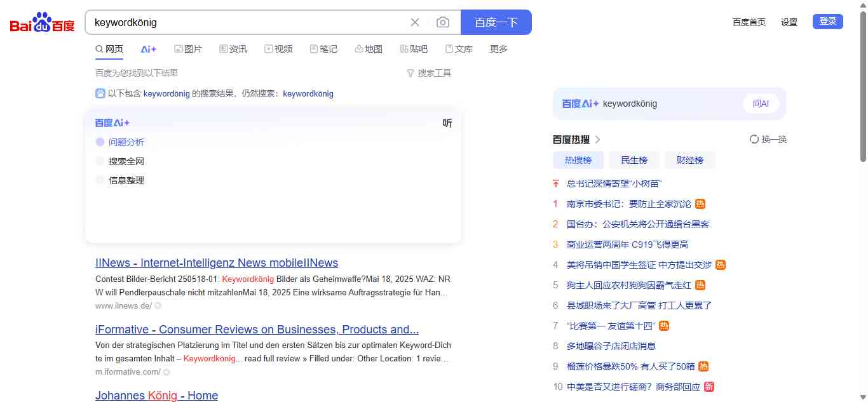Image resolution: width=868 pixels, height=402 pixels.
Task: Click the 百度AI+ logo in answer panel
Action: click(x=112, y=123)
